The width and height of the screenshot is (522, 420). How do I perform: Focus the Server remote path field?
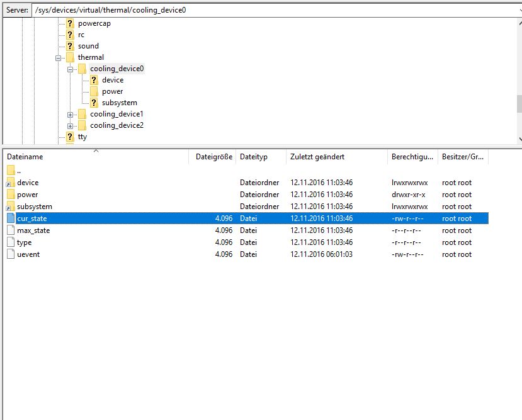pyautogui.click(x=276, y=10)
